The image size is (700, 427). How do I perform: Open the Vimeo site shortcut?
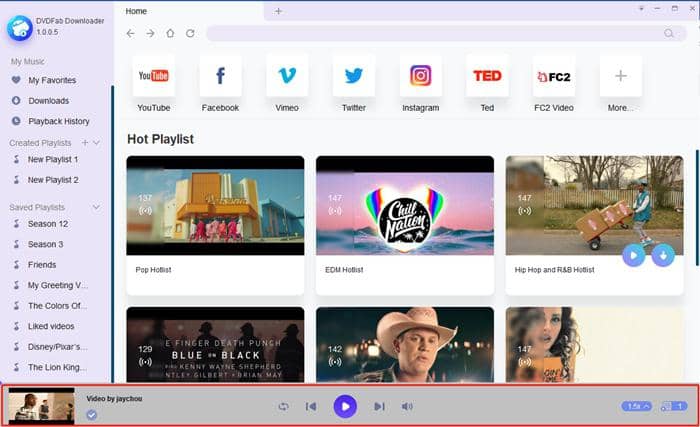287,76
